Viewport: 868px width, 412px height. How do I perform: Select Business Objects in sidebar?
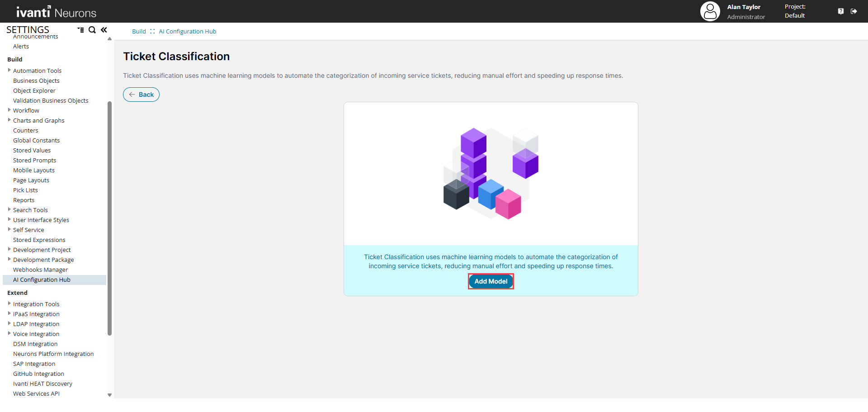coord(36,81)
